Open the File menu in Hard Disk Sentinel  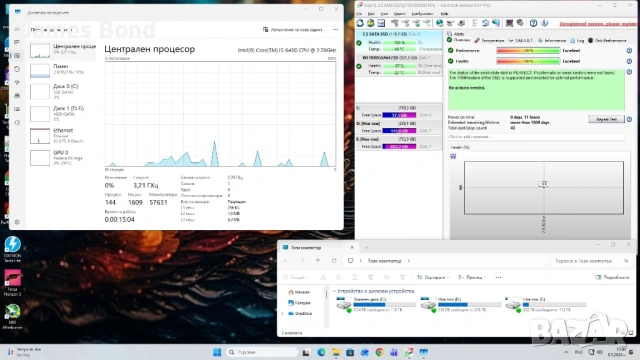click(x=359, y=14)
